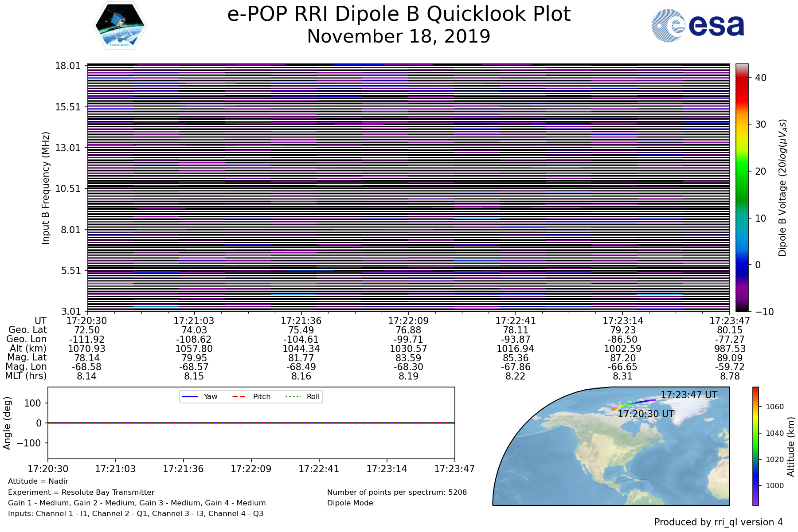Click the 'Dipole Mode' text
This screenshot has width=798, height=532.
(x=350, y=503)
